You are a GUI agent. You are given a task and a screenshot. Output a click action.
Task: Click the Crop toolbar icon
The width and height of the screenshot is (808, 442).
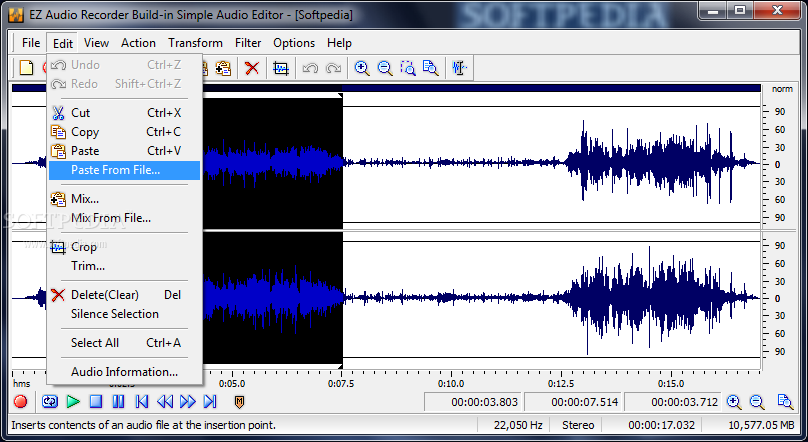281,67
